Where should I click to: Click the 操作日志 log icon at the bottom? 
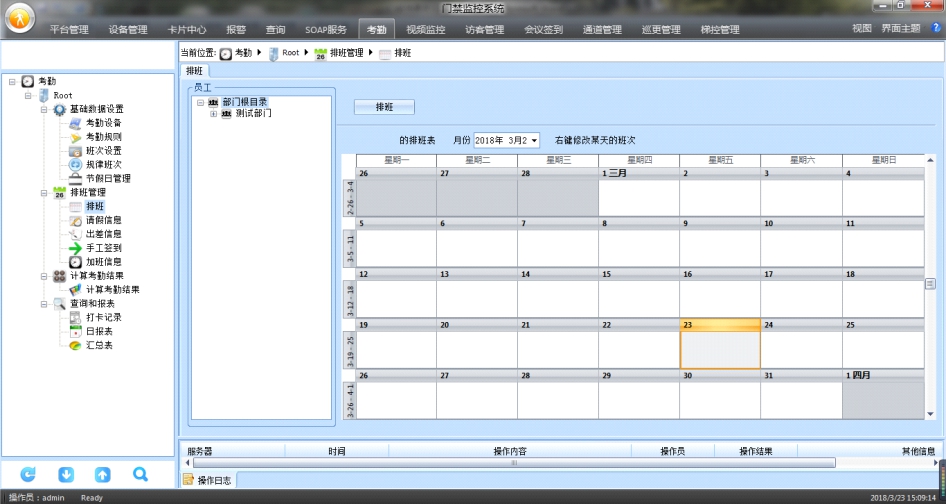click(x=189, y=480)
